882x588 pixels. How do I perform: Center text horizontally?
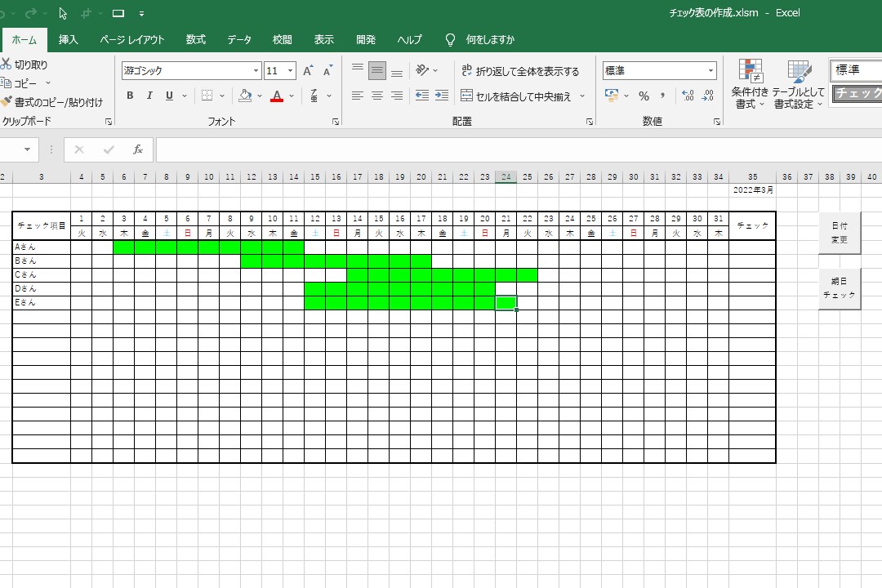(x=376, y=95)
